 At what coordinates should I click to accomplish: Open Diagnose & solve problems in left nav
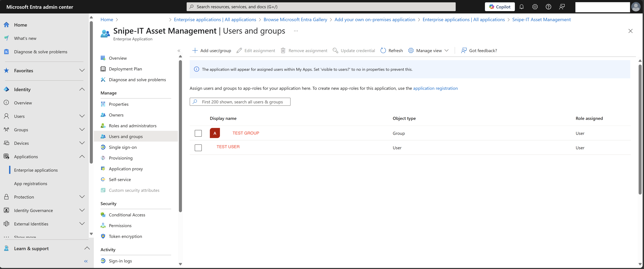coord(41,52)
